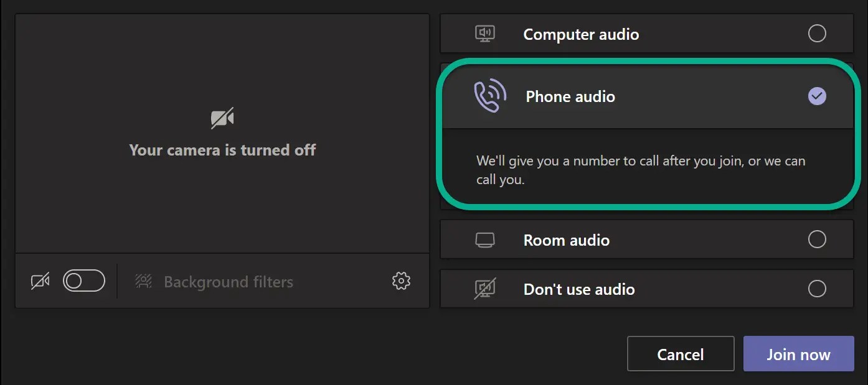
Task: Click the camera-off icon in the video preview
Action: click(222, 117)
